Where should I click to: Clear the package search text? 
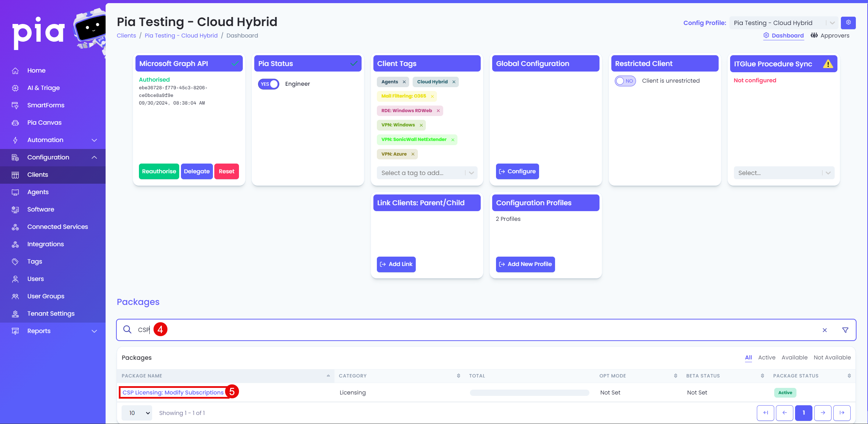click(x=825, y=330)
